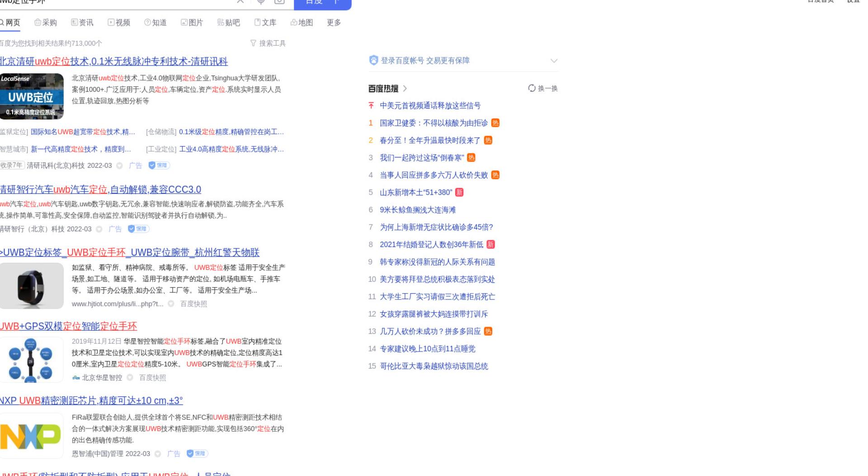Open hot topic 春分至！全年升温最快时段来了

pos(430,141)
